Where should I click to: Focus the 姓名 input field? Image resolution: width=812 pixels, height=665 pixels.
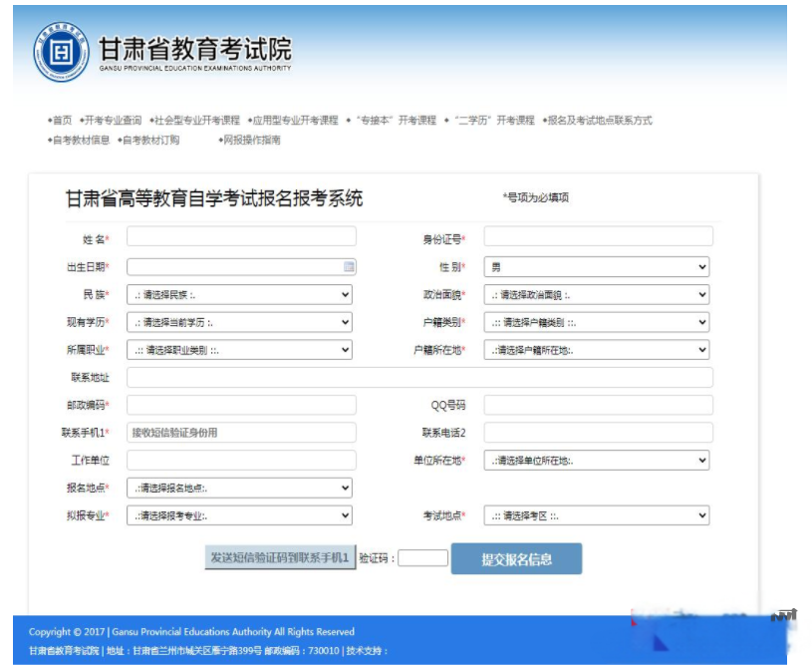(241, 236)
